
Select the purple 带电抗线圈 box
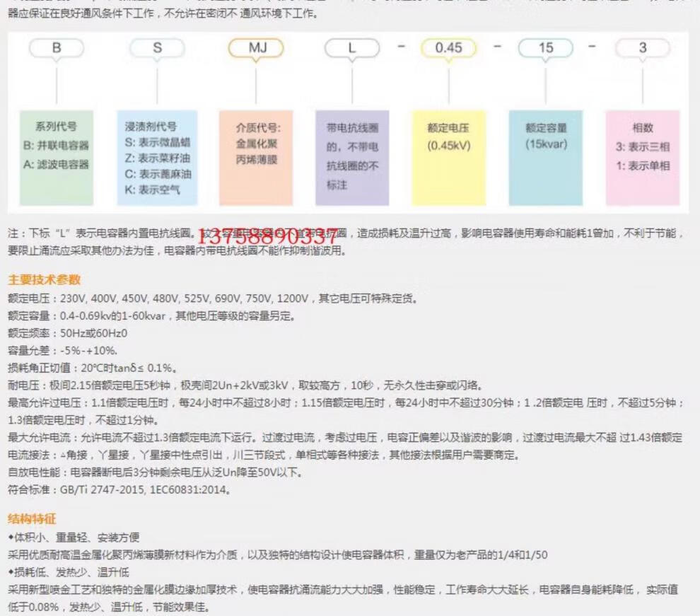352,158
